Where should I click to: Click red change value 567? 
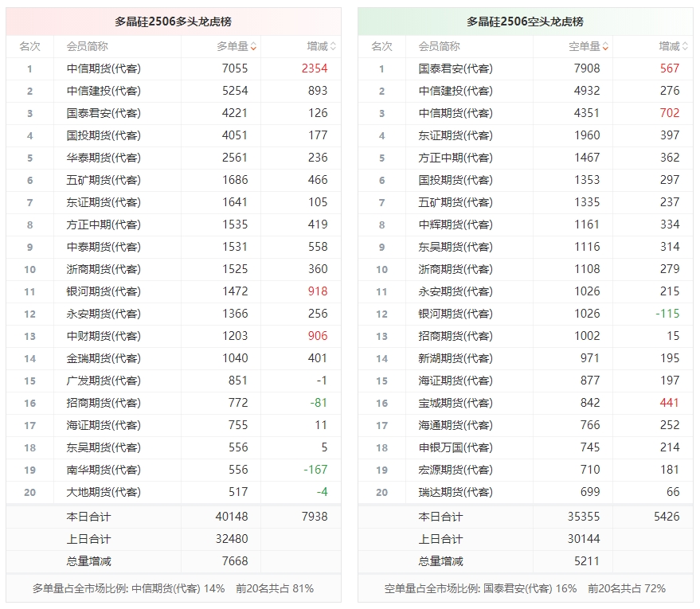(670, 68)
